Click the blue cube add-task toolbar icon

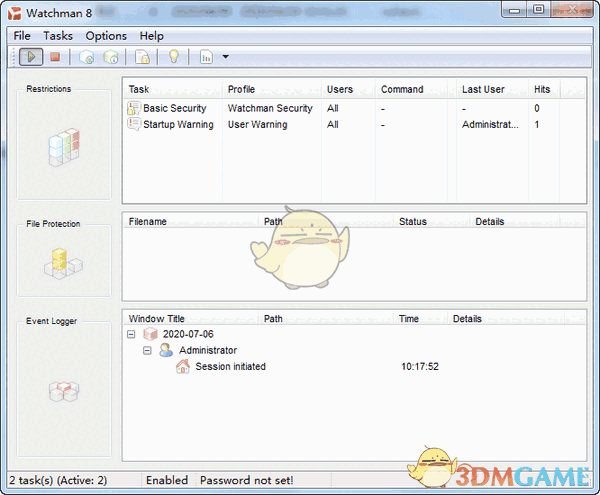tap(86, 57)
